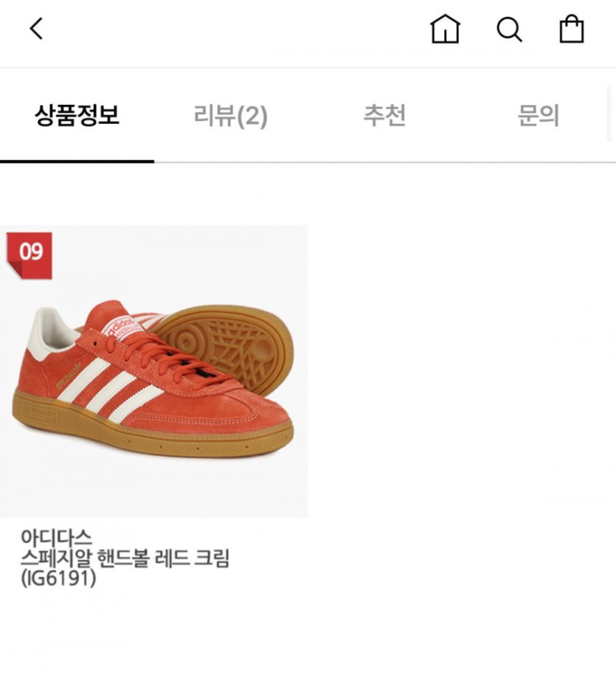Screen dimensions: 616x675
Task: Switch to the 리뷰(2) tab
Action: coord(231,115)
